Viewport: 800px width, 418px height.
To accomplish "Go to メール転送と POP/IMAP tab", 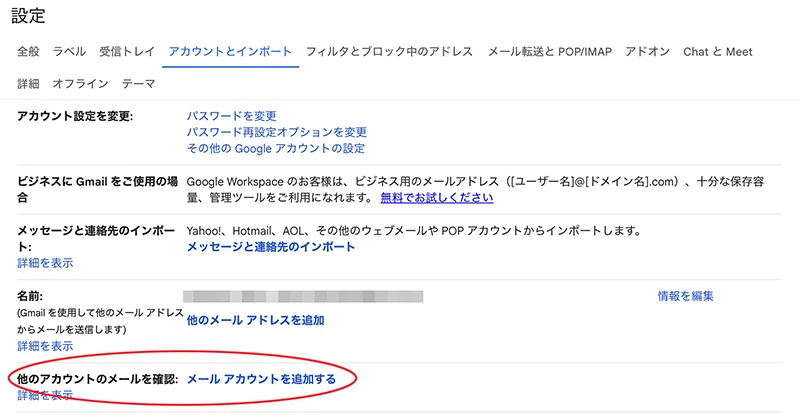I will pyautogui.click(x=550, y=51).
